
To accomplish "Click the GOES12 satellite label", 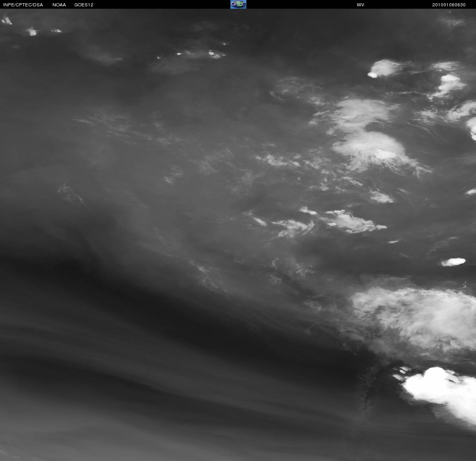I will (84, 5).
